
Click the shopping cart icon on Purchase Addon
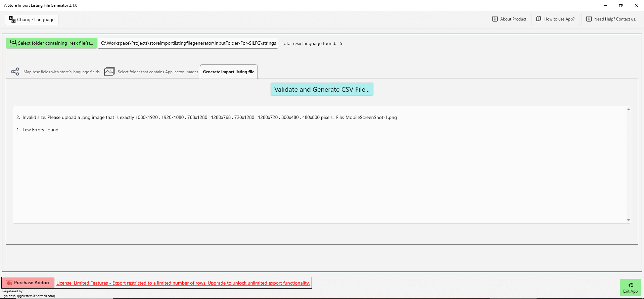click(9, 283)
